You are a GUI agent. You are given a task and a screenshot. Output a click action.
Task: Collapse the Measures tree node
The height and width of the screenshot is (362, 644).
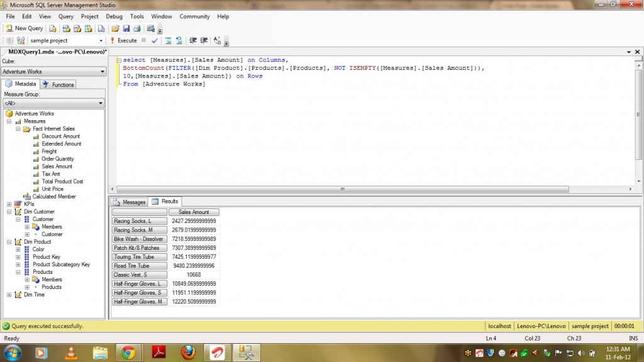point(9,121)
